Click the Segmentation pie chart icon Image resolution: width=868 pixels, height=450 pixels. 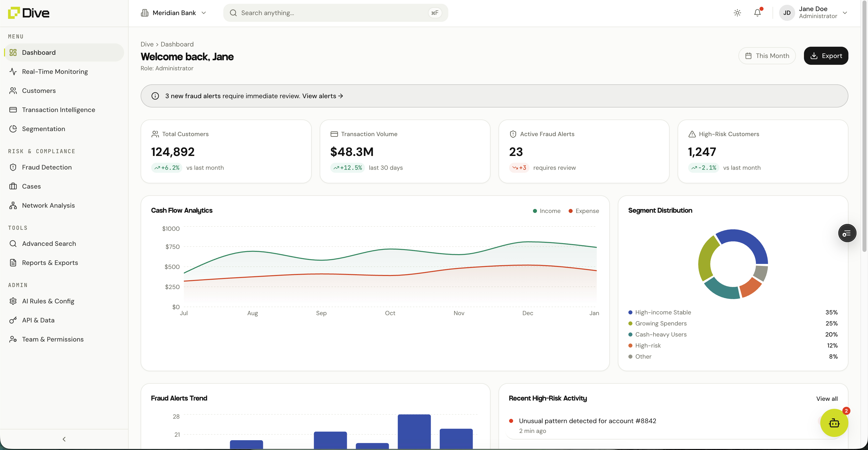point(13,129)
